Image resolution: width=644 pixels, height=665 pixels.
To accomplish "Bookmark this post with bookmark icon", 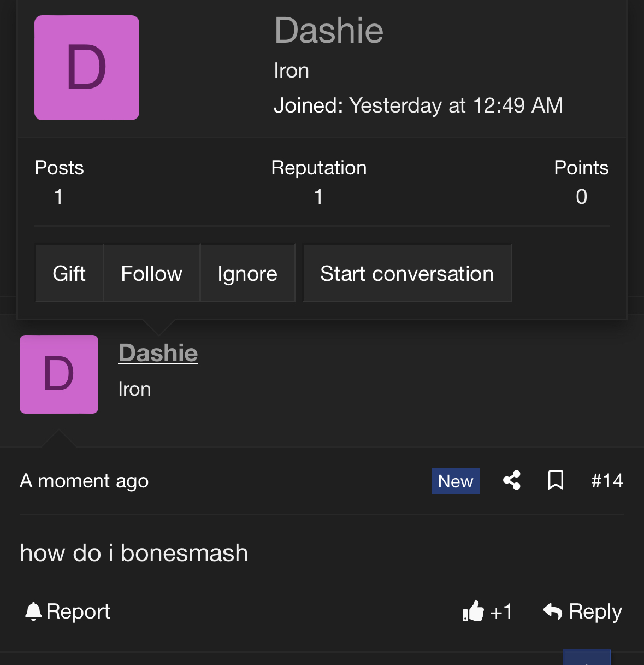I will click(556, 481).
